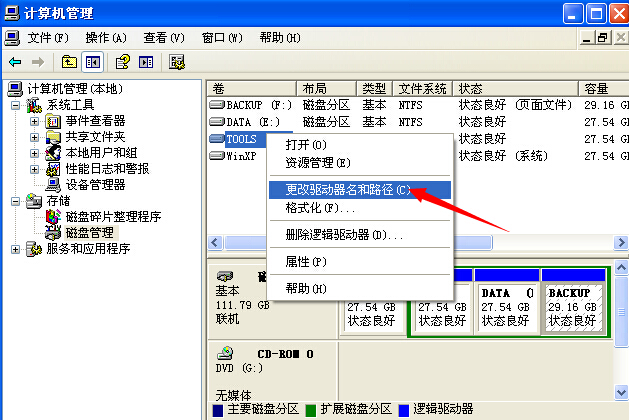Image resolution: width=629 pixels, height=420 pixels.
Task: Click the DATA partition block in disk map
Action: 507,307
